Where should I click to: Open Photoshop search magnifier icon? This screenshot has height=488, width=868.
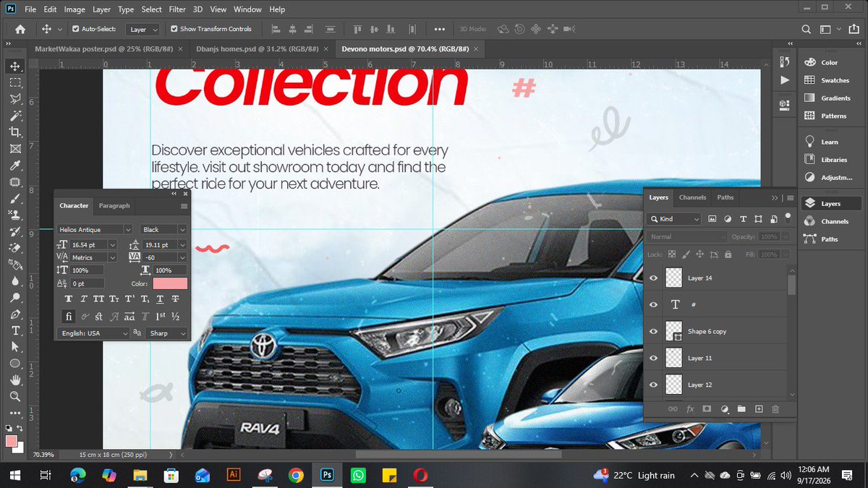pyautogui.click(x=807, y=29)
